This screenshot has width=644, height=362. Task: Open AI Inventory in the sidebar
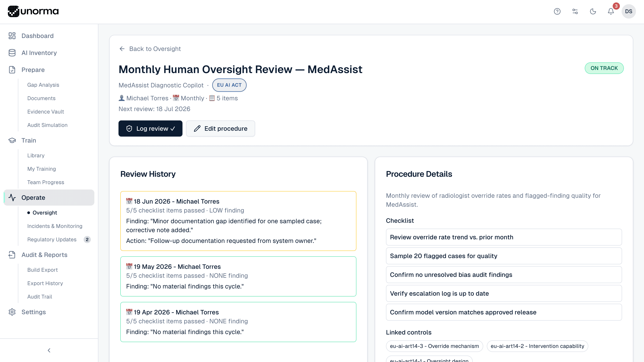pos(39,53)
